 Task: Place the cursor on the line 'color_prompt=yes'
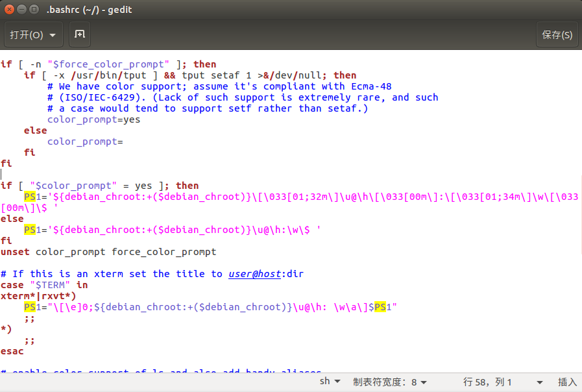coord(93,119)
